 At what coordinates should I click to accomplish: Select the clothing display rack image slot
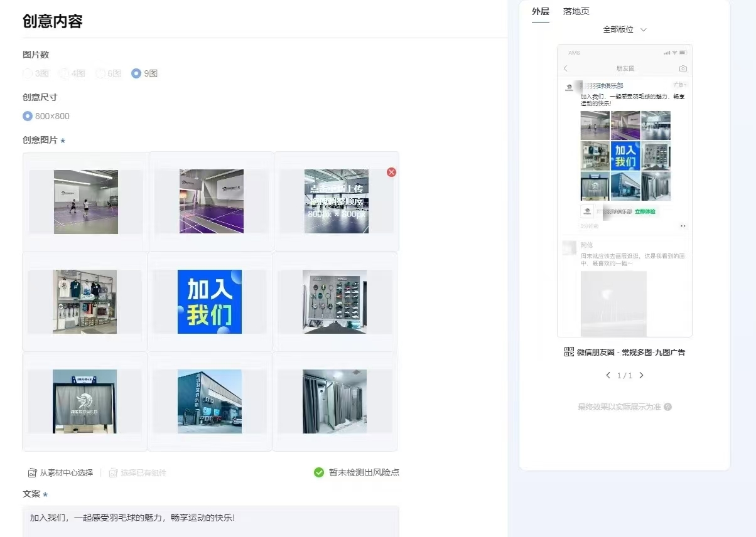point(85,302)
